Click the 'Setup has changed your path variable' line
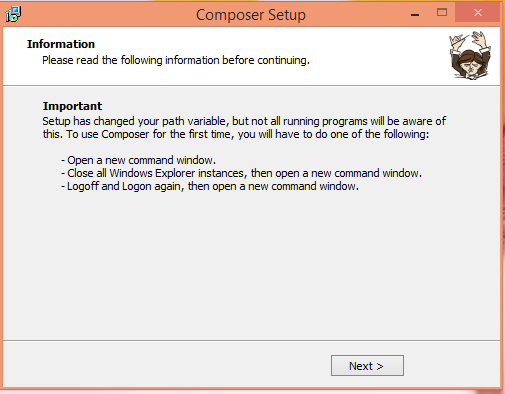Screen dimensions: 505x394 pos(244,121)
